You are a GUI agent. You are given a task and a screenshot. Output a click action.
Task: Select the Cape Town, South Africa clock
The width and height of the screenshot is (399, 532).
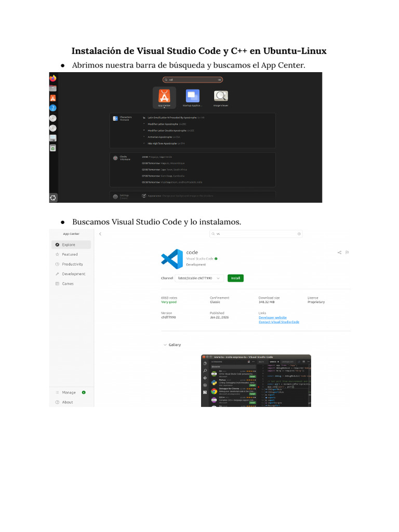(x=164, y=170)
